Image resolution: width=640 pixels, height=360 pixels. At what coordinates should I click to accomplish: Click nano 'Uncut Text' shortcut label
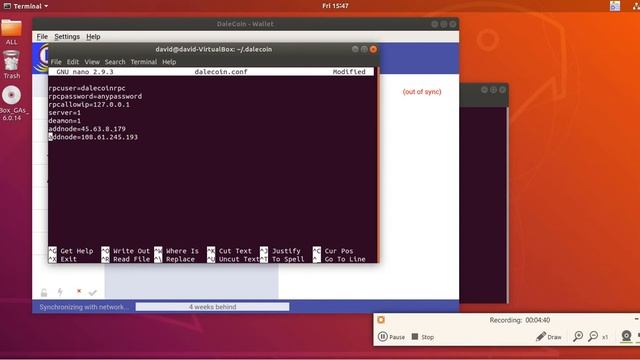click(239, 259)
